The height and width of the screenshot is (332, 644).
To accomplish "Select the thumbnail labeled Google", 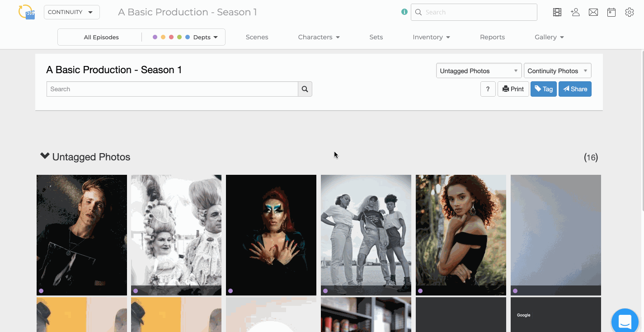I will [x=556, y=314].
